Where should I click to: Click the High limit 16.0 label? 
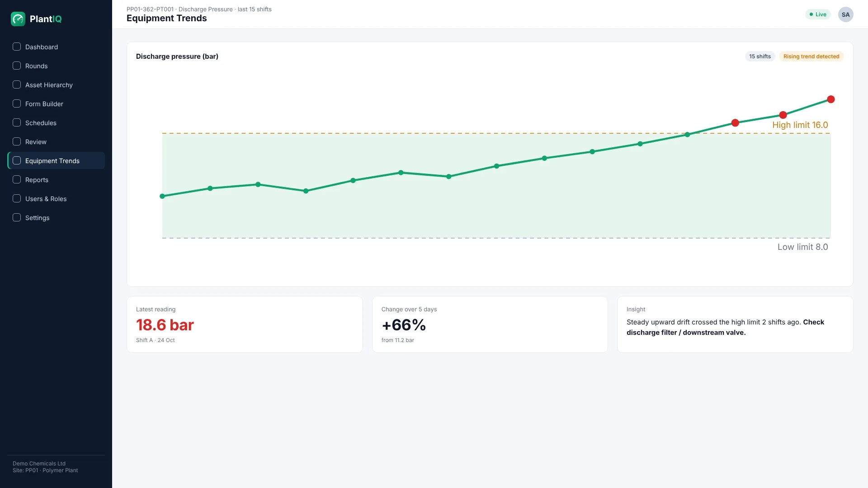800,125
